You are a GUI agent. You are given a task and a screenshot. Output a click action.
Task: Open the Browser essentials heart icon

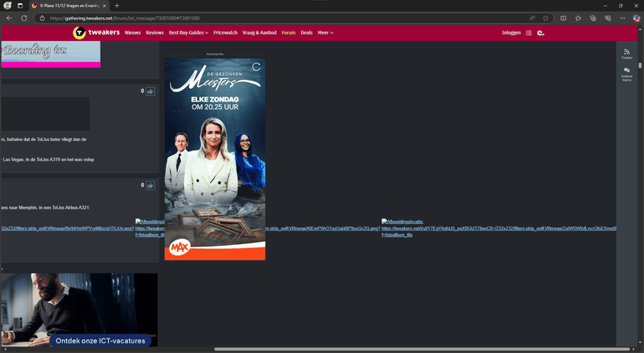(x=608, y=18)
